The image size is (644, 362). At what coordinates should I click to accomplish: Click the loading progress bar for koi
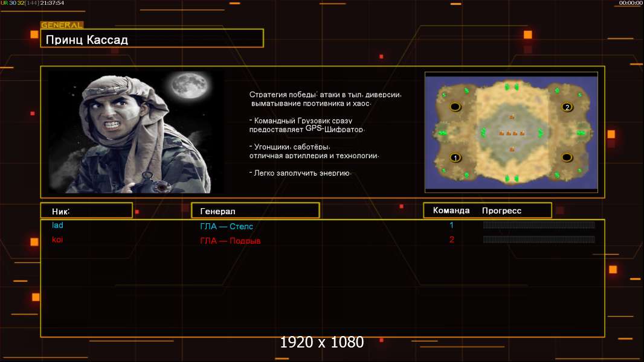click(x=539, y=240)
